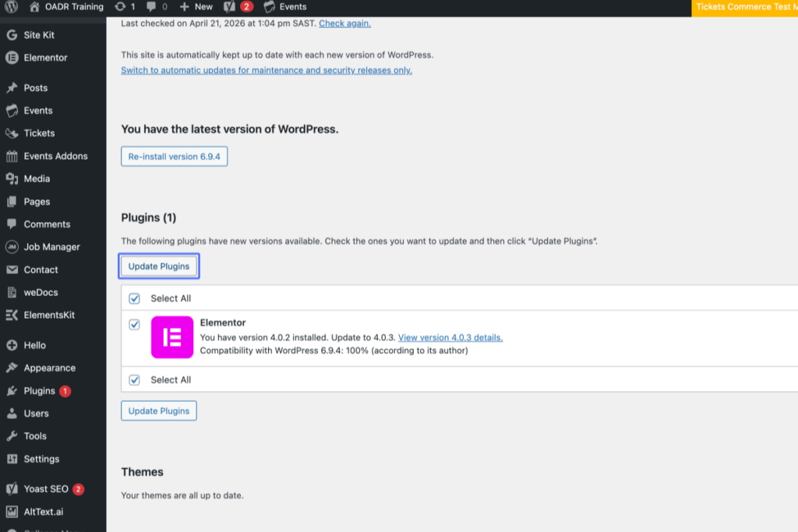Click the Tools menu label

35,436
